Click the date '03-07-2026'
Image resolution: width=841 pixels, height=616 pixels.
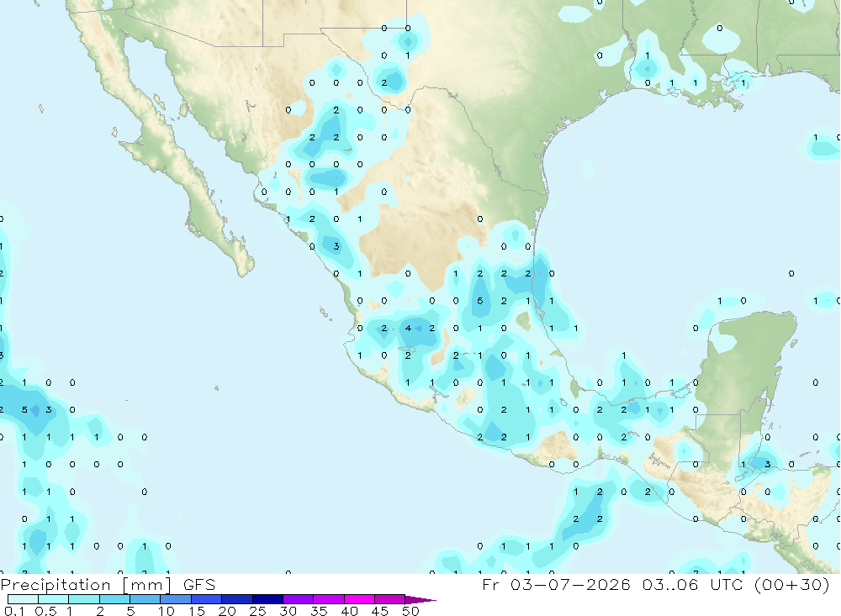[570, 584]
